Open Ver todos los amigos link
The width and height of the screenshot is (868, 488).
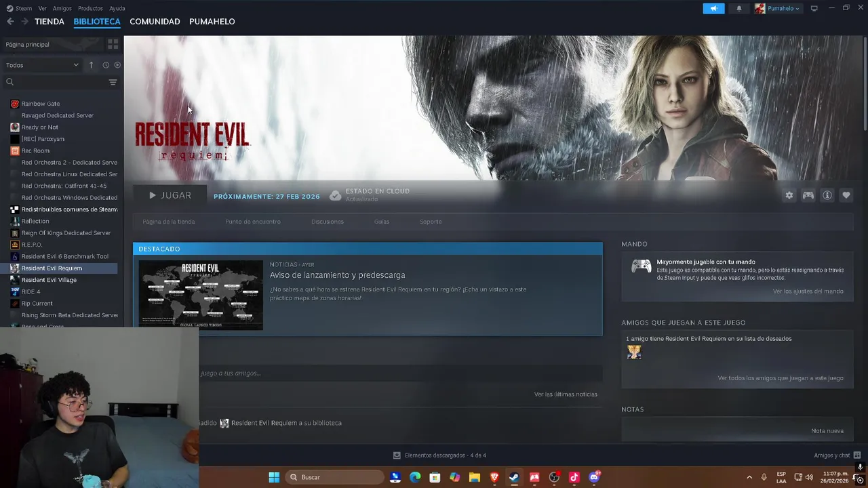[x=781, y=378]
